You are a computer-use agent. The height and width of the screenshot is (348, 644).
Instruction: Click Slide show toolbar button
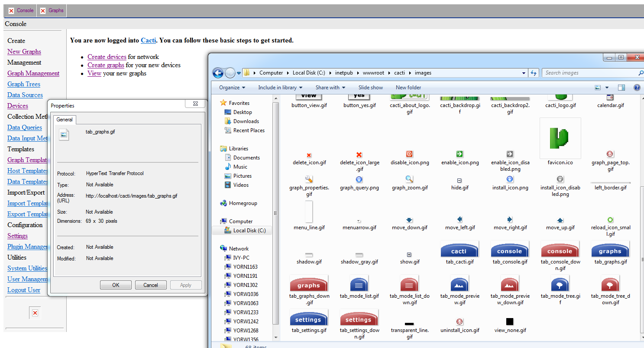[371, 88]
